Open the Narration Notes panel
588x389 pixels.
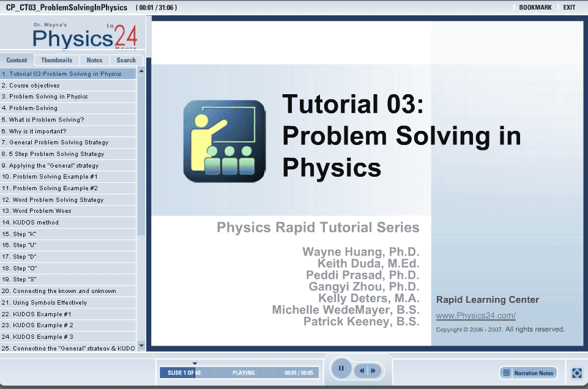tap(529, 372)
